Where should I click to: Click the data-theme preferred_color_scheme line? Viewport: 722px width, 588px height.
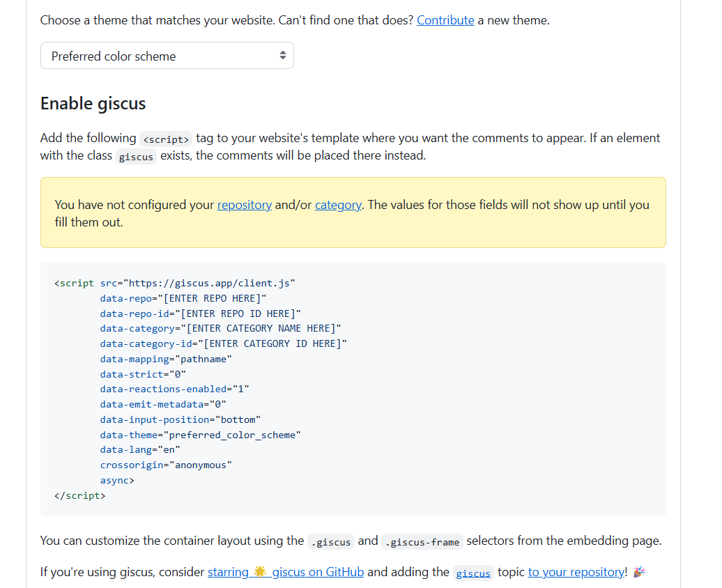[200, 435]
